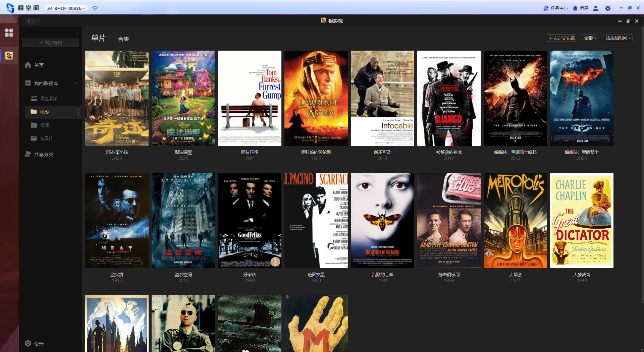Click the 首页 home icon

pyautogui.click(x=28, y=65)
